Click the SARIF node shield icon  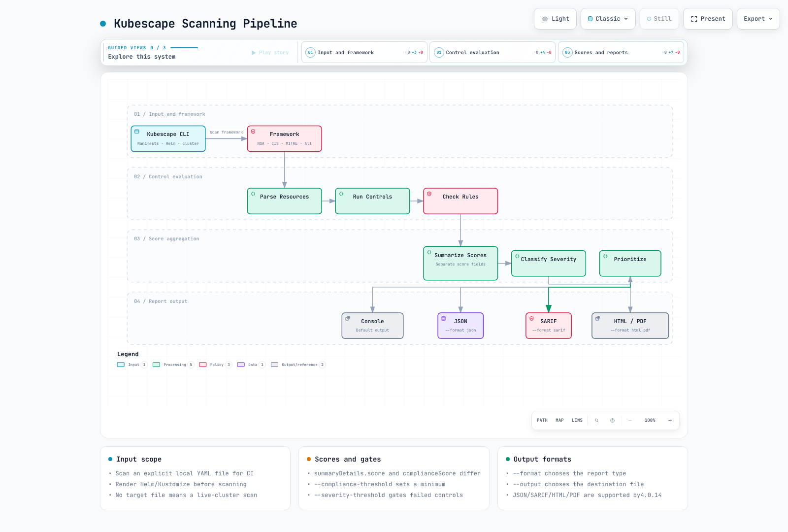(532, 319)
